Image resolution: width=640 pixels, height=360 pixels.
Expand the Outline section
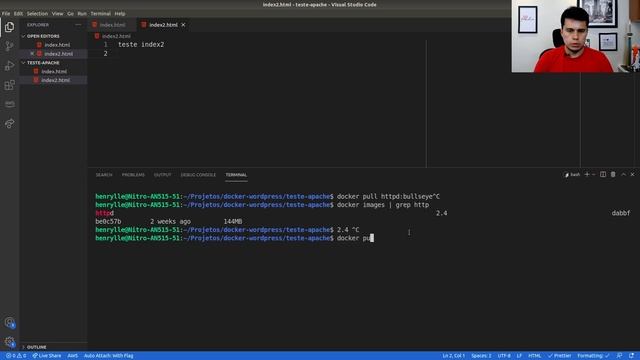(x=36, y=347)
